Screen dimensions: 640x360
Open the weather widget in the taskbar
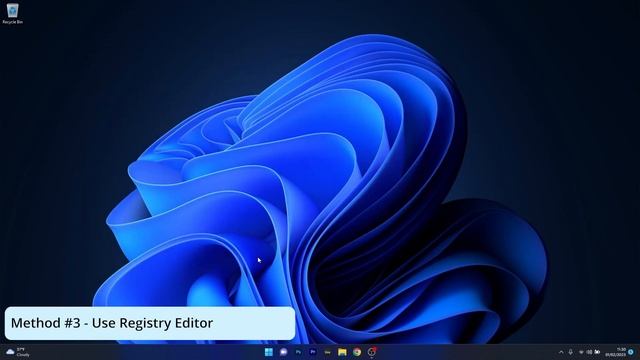(x=18, y=352)
